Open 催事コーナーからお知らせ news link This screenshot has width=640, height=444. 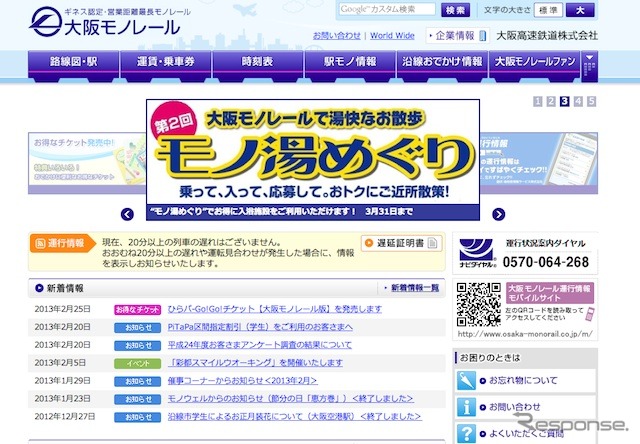[242, 381]
